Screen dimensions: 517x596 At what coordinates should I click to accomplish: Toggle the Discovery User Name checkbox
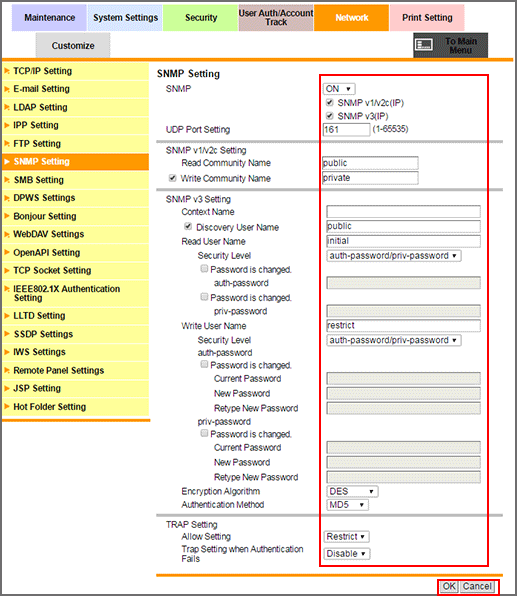188,227
